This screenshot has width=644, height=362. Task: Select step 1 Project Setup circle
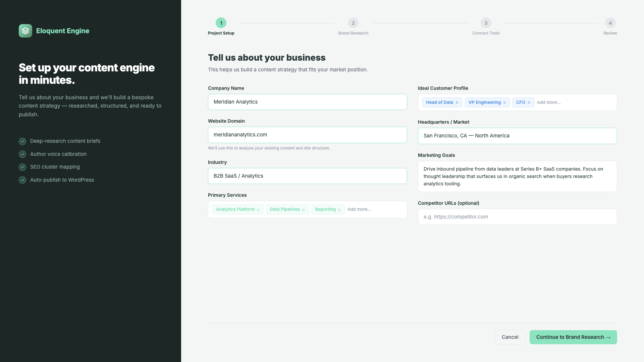pos(221,23)
